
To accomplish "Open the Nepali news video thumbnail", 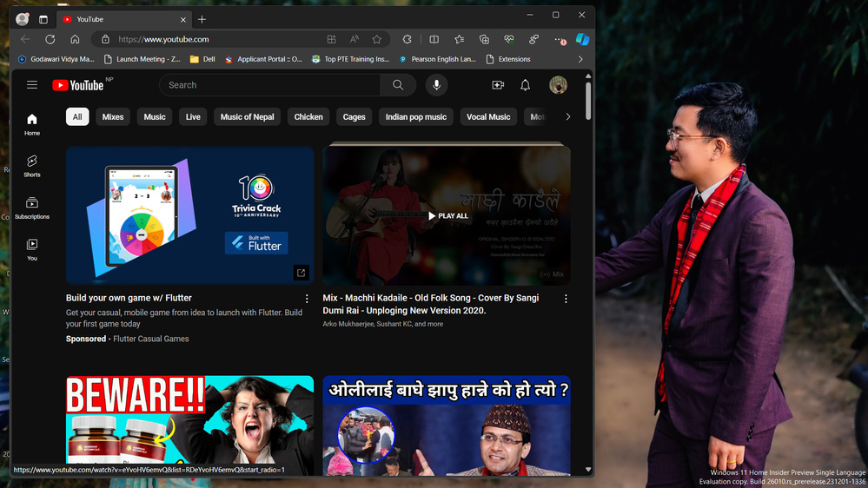I will coord(447,425).
